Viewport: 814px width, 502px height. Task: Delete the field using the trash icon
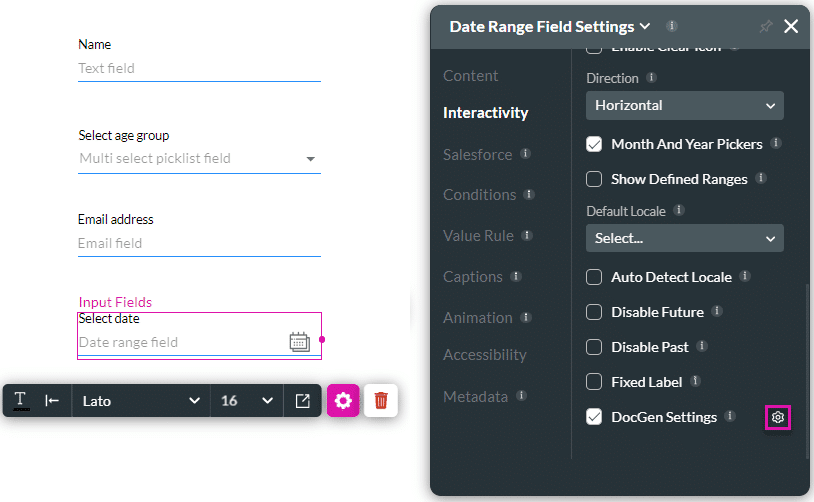(x=381, y=401)
